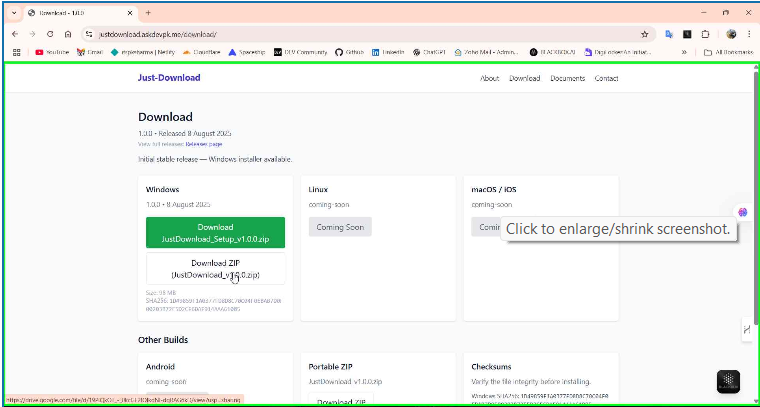Open the black chat widget icon
The image size is (760, 407).
coord(728,381)
